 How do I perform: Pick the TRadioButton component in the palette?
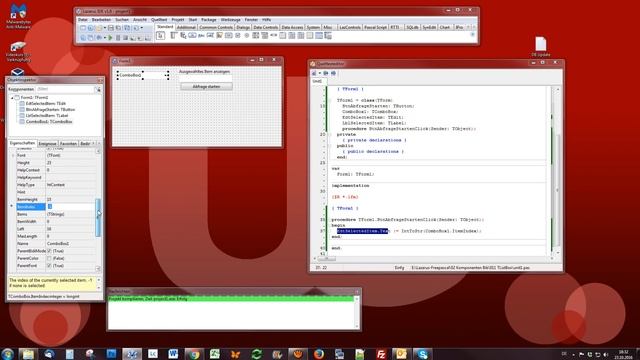tap(247, 36)
